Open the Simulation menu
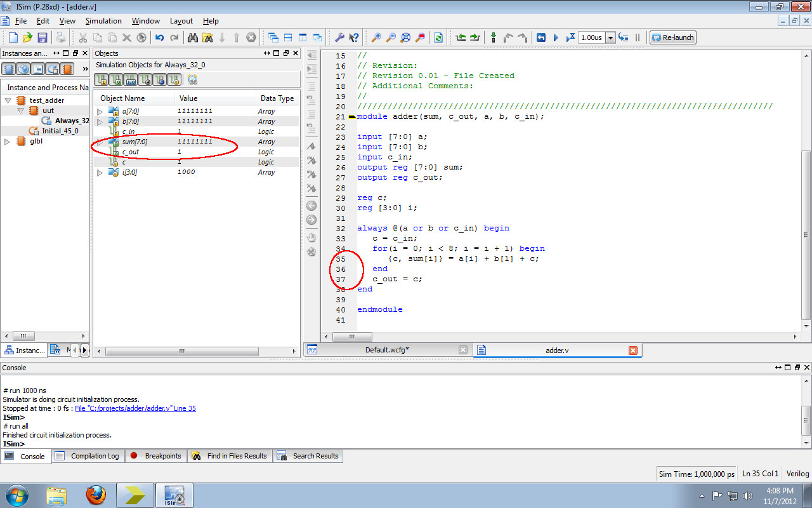 (104, 21)
